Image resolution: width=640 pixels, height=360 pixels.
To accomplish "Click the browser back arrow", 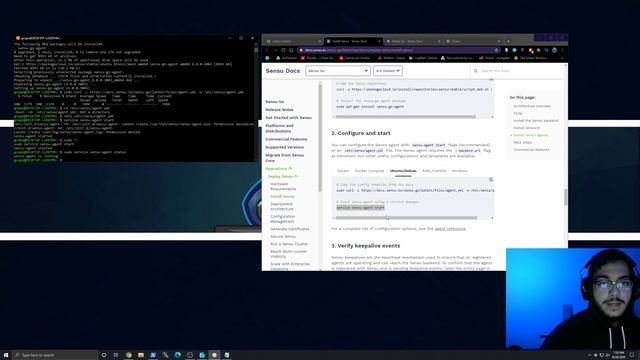I will click(x=267, y=50).
